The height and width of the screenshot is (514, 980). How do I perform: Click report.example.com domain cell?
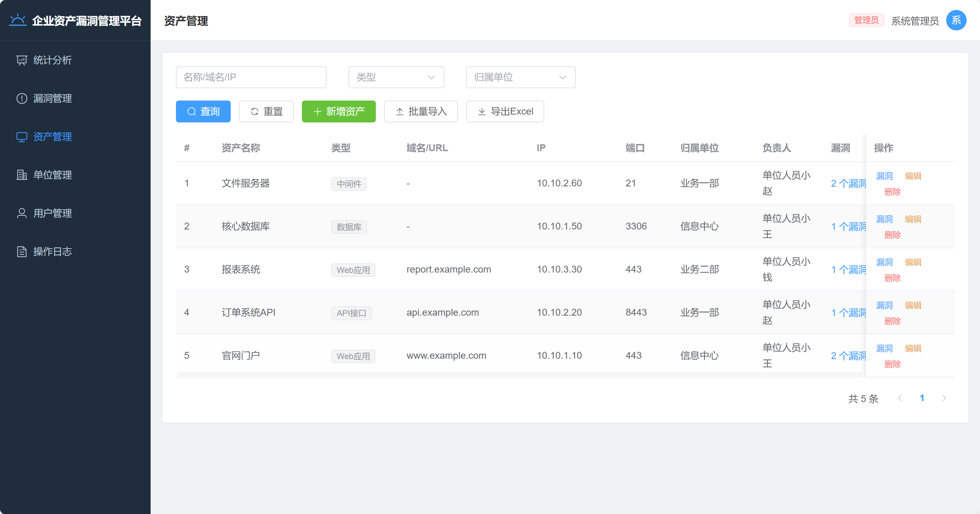[x=449, y=269]
